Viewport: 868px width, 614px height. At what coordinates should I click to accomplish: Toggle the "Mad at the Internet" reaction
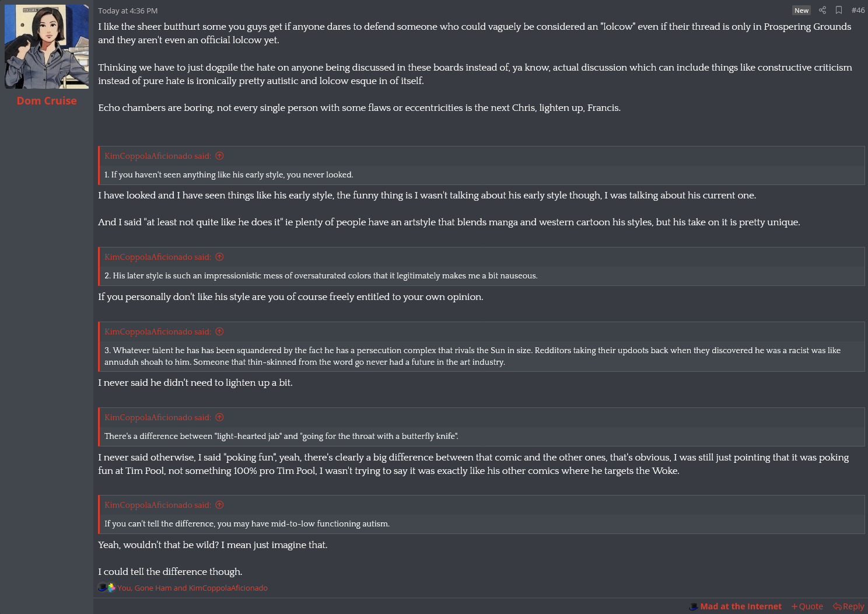[x=735, y=606]
